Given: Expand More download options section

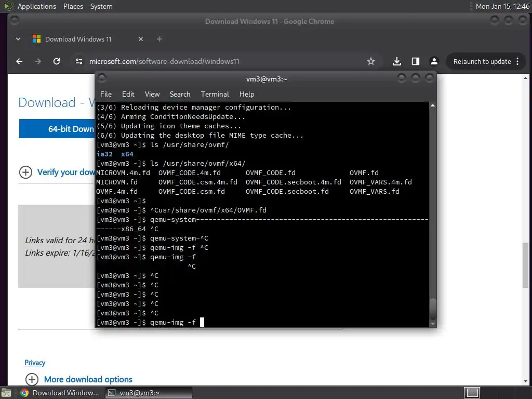Looking at the screenshot, I should (79, 379).
